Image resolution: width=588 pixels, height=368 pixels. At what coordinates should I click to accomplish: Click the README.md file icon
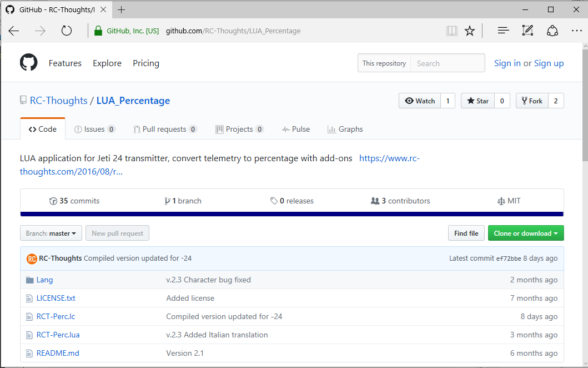[29, 354]
